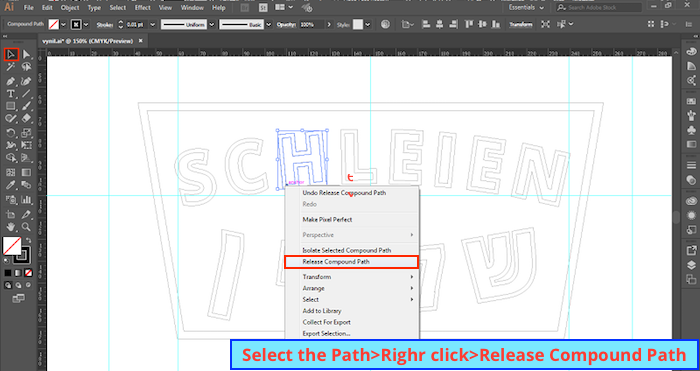Screen dimensions: 700x371
Task: Select the Eyedropper tool
Action: point(11,185)
